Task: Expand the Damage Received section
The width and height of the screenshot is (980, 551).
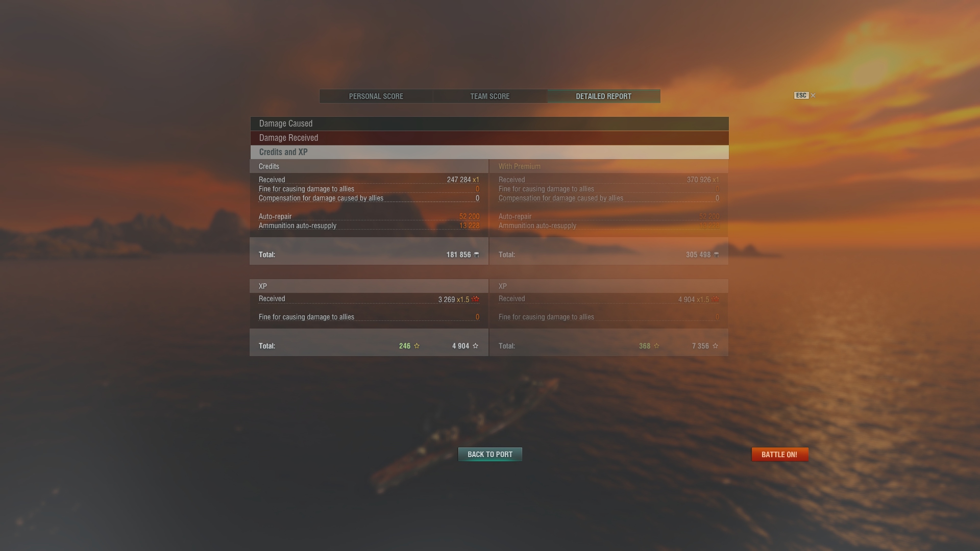Action: coord(489,138)
